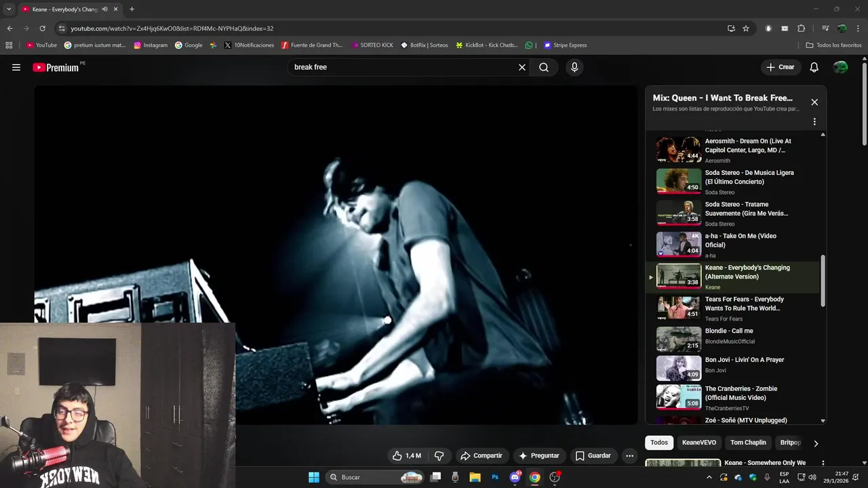Reload the page in Chrome
The height and width of the screenshot is (488, 868).
(x=42, y=28)
